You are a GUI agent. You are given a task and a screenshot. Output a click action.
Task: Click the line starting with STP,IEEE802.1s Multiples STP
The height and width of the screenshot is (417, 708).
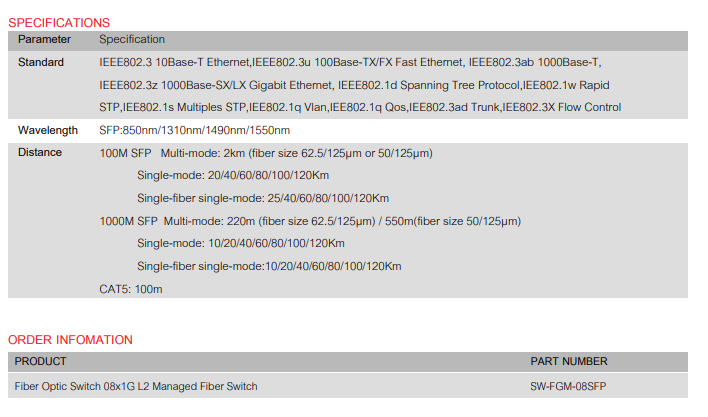[x=360, y=108]
